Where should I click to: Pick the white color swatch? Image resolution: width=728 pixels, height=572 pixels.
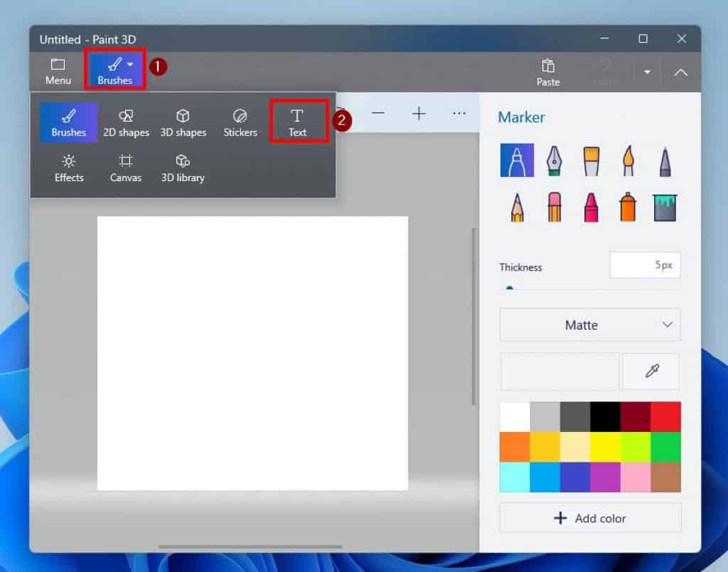[515, 416]
